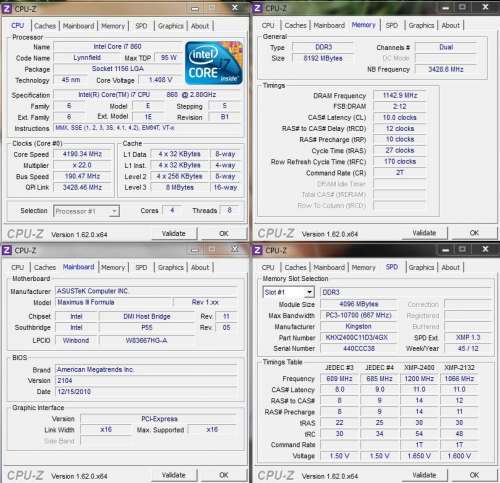Go to About tab in Mainboard window
500x483 pixels.
click(x=200, y=267)
